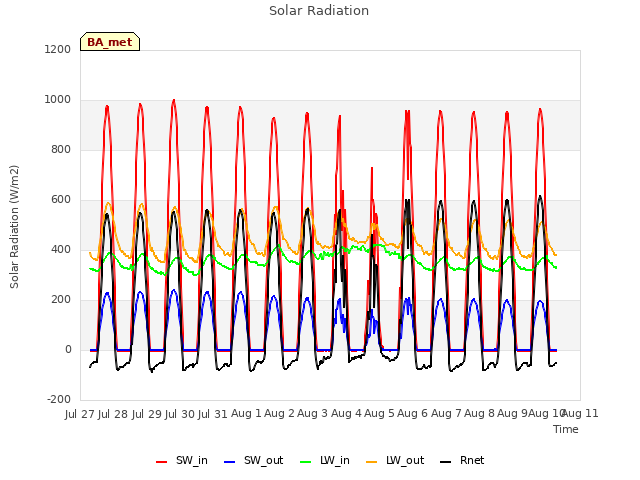Screen dimensions: 640x480
Task: Click the 1000 y-axis tick label
Action: pos(58,100)
